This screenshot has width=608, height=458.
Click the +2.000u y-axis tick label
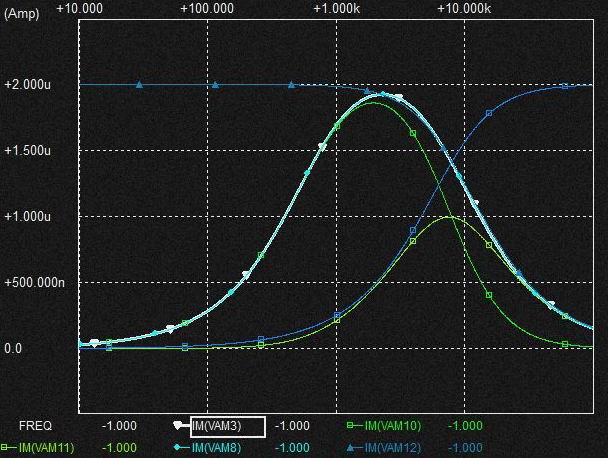click(x=30, y=85)
